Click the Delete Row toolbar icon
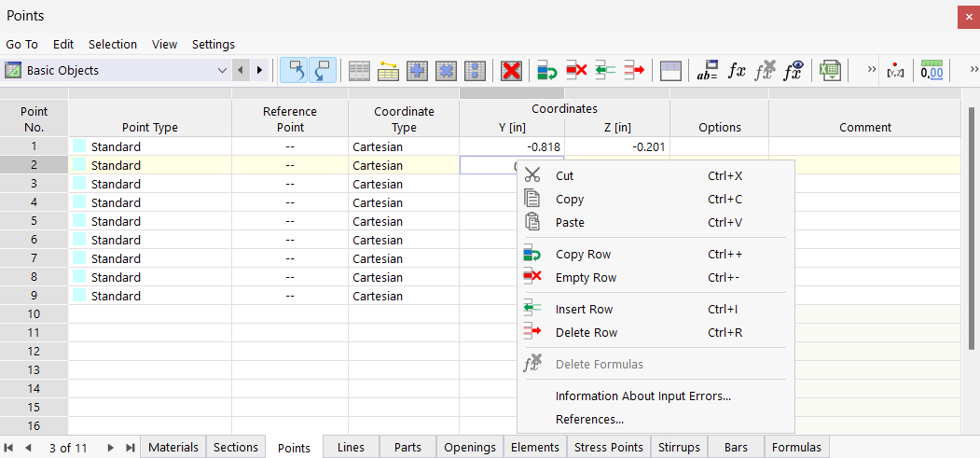 click(635, 71)
